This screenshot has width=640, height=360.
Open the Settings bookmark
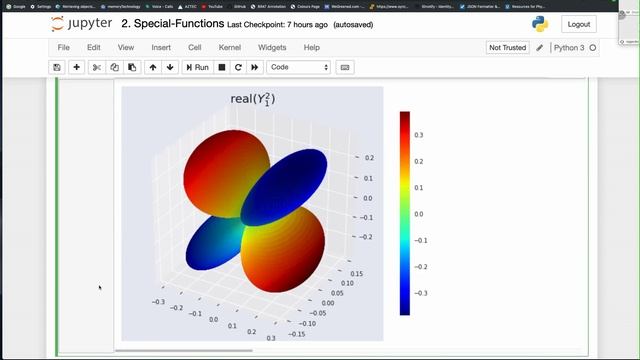pyautogui.click(x=42, y=7)
